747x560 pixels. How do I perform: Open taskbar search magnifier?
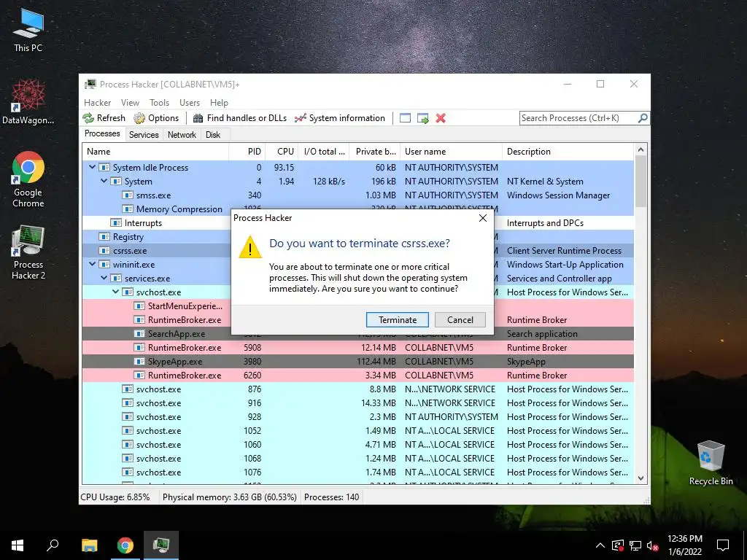click(x=53, y=545)
